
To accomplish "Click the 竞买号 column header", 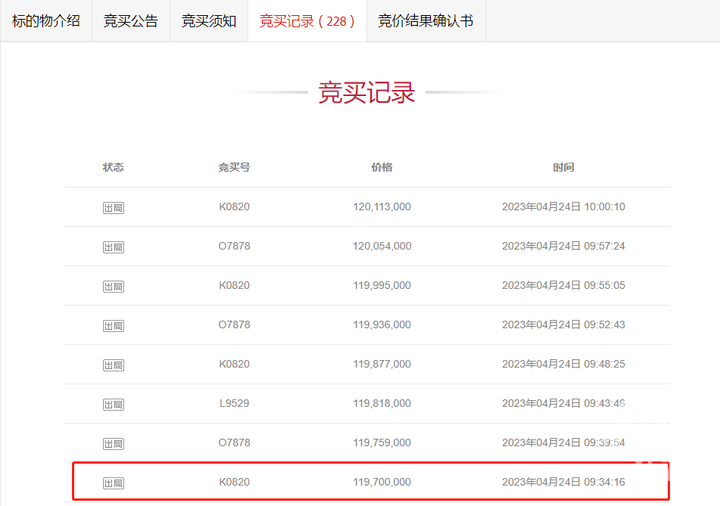I will click(234, 167).
